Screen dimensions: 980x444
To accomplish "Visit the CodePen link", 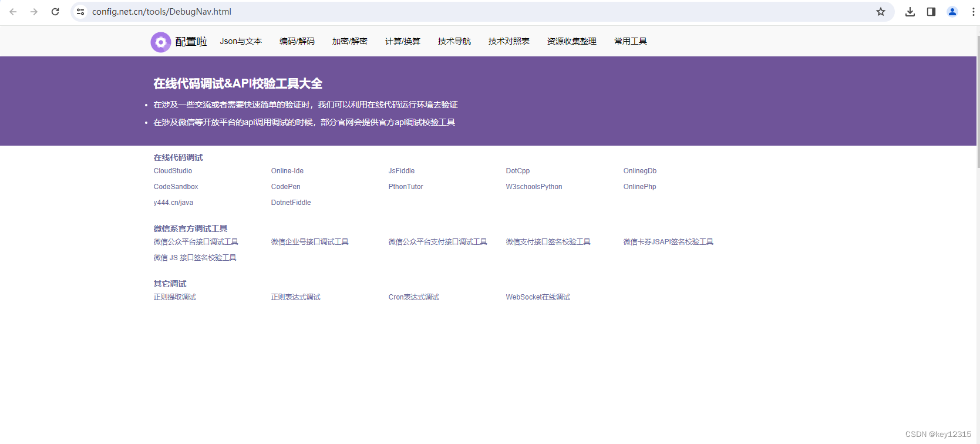I will tap(286, 187).
